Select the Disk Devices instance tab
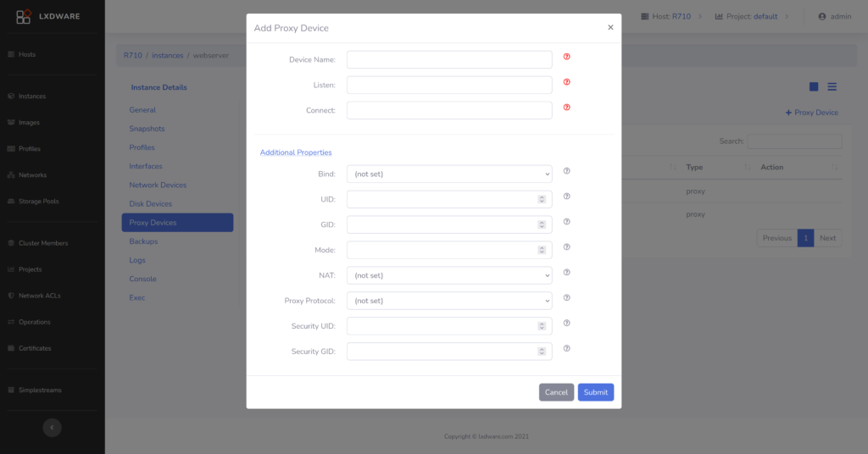Image resolution: width=868 pixels, height=454 pixels. pyautogui.click(x=151, y=204)
